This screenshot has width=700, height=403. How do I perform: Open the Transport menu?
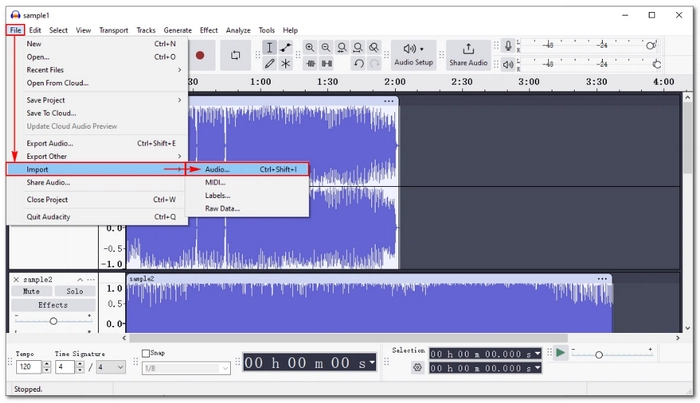(x=113, y=30)
